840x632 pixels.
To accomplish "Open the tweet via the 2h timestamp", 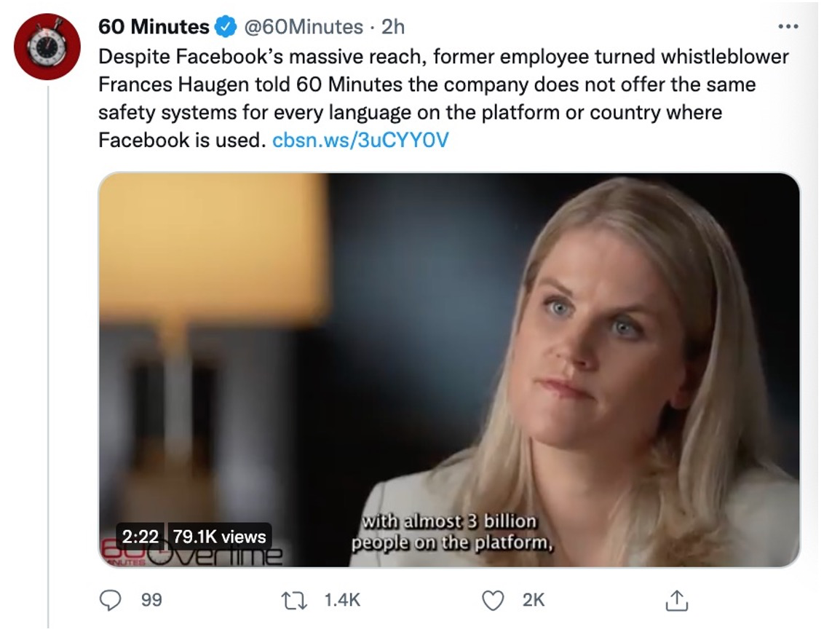I will point(393,28).
